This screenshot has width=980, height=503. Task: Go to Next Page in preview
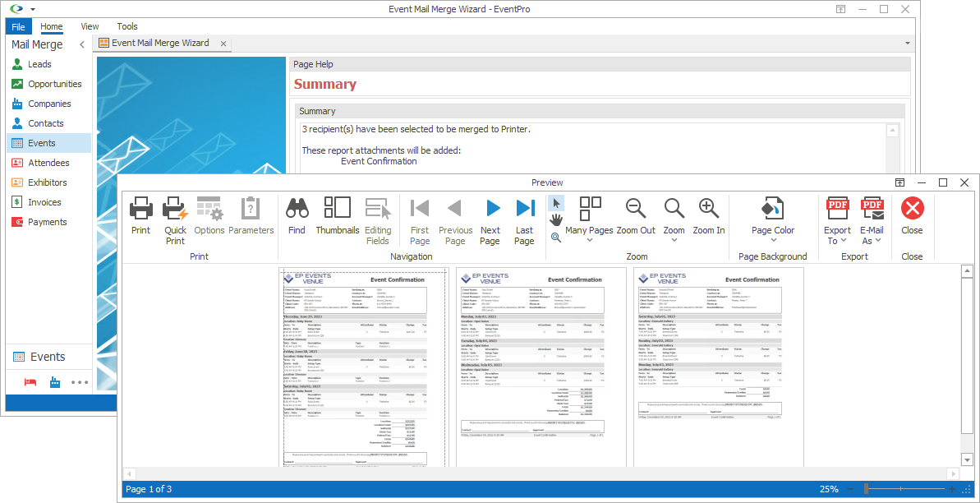pos(490,220)
